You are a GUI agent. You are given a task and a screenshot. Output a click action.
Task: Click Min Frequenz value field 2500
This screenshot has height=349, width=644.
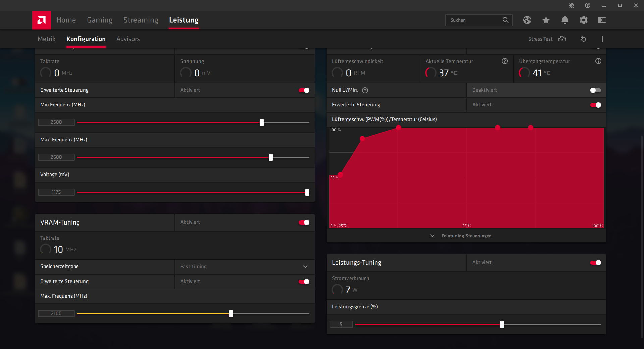pos(56,122)
